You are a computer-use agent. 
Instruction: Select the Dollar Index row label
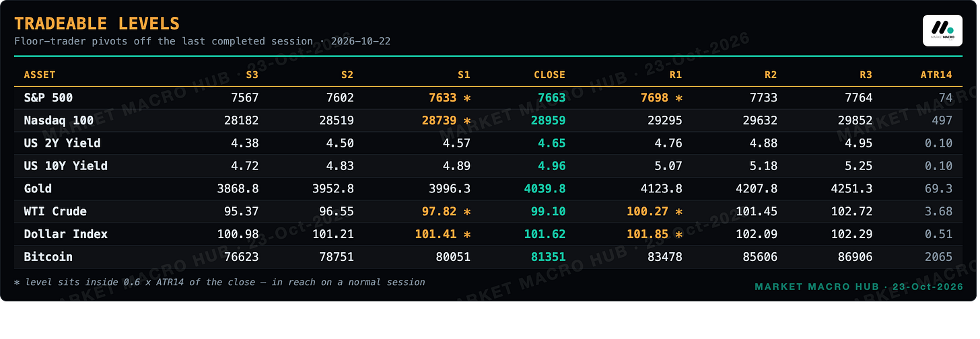(65, 234)
